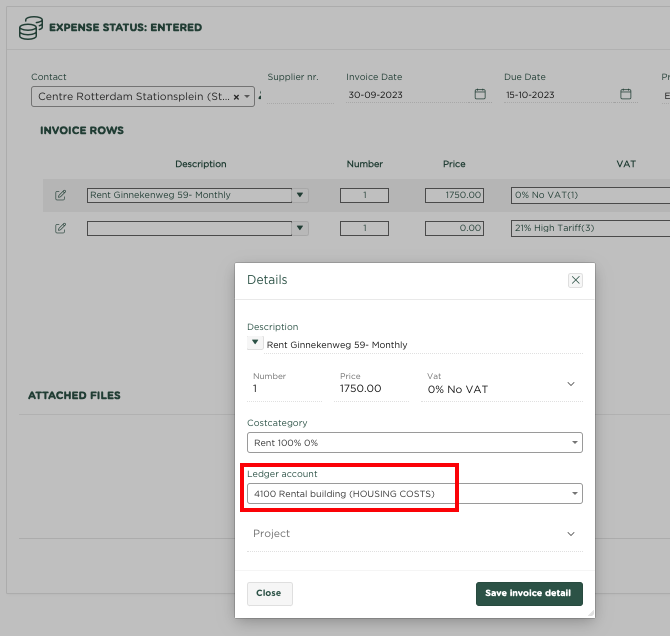
Task: Click edit icon on empty invoice row
Action: pyautogui.click(x=60, y=228)
